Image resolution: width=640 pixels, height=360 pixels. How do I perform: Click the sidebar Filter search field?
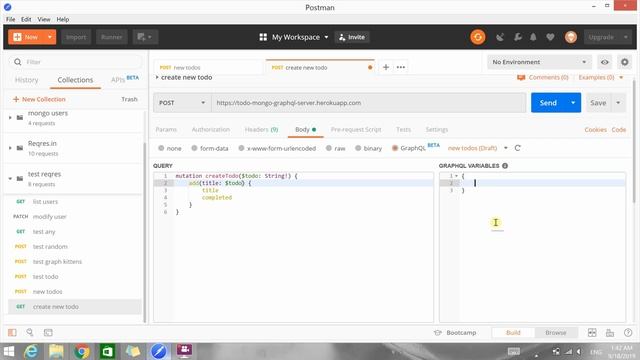[x=76, y=62]
